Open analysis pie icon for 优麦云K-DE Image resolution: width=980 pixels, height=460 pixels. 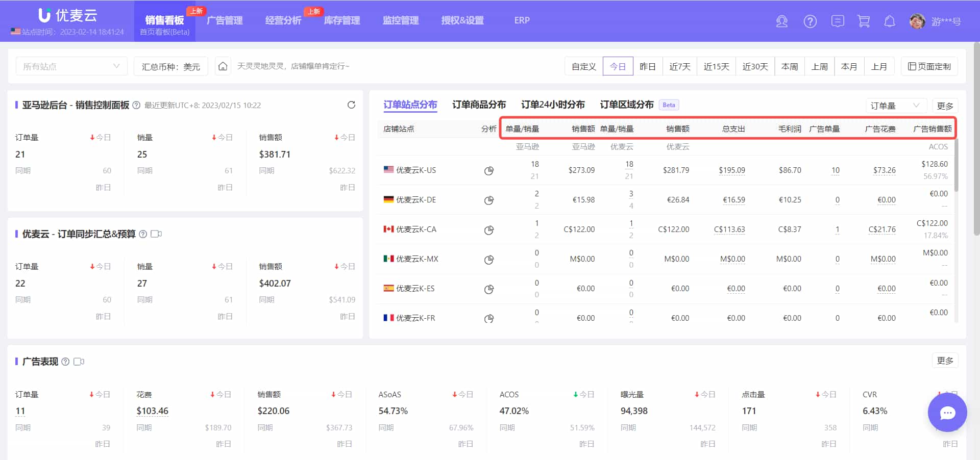point(489,200)
